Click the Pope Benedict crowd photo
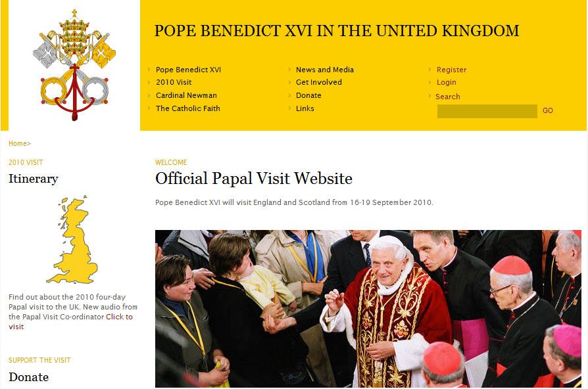Viewport: 588px width, 389px height. click(368, 308)
